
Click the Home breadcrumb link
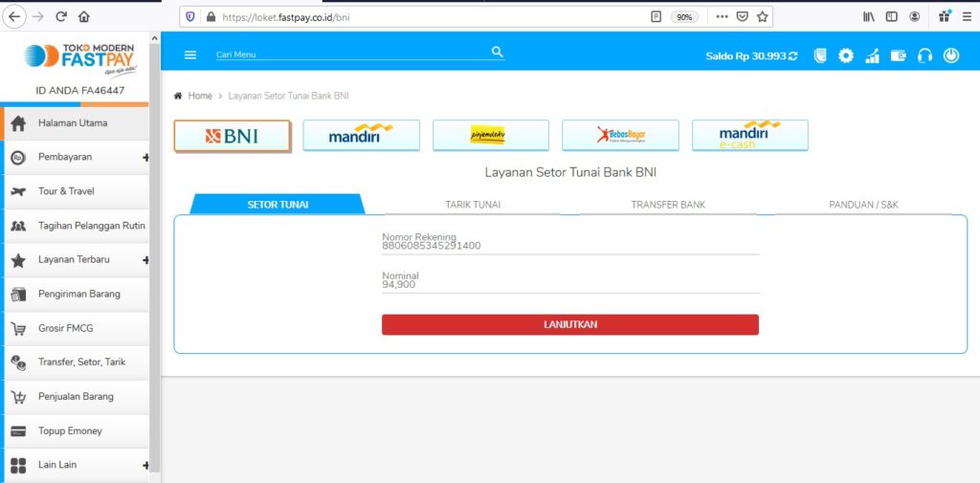coord(200,97)
